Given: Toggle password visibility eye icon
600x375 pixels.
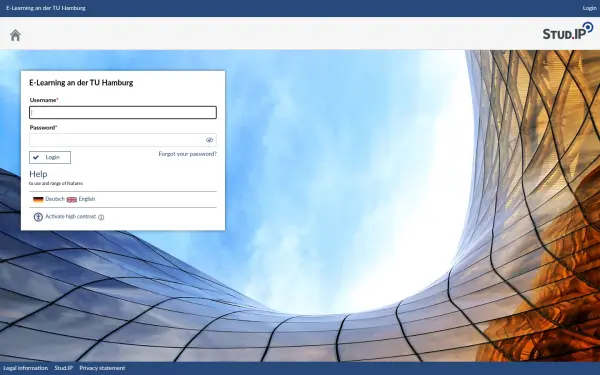Looking at the screenshot, I should pos(209,140).
